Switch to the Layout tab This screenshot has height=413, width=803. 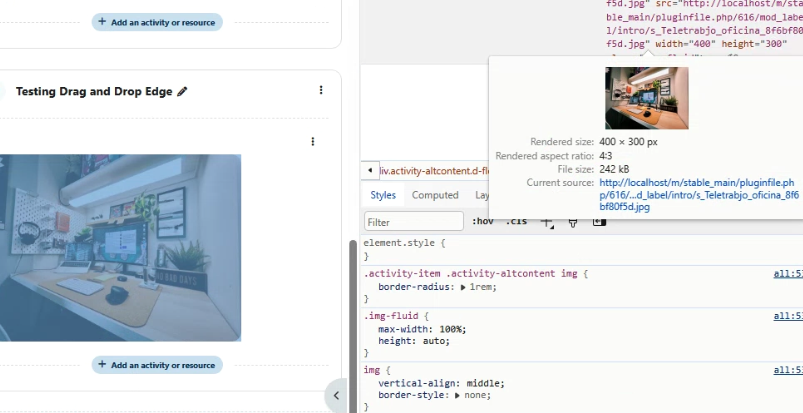[481, 195]
